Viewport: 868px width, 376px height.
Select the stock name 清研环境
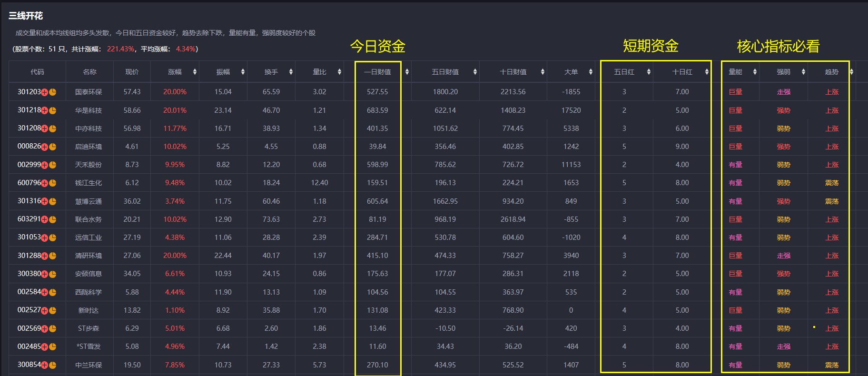89,256
